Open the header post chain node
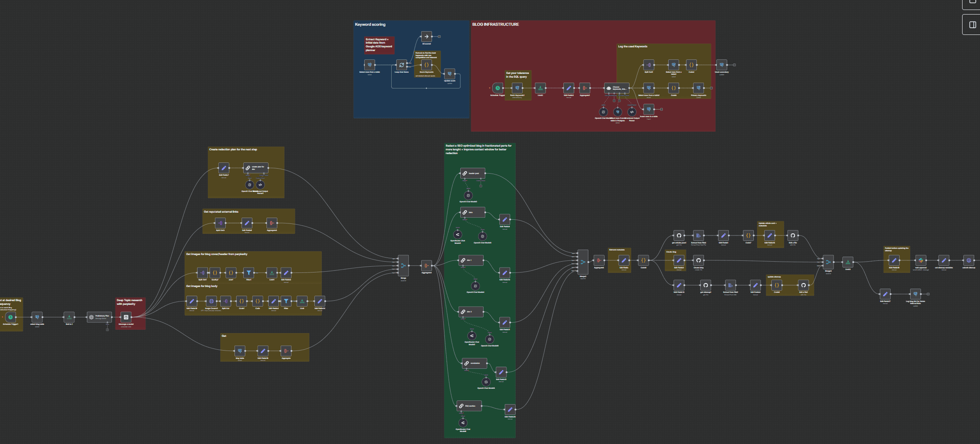This screenshot has width=980, height=444. coord(473,173)
